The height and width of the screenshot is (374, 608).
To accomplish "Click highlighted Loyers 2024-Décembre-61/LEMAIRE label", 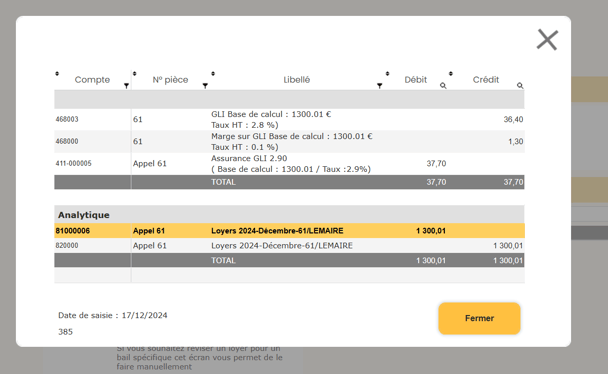I will (277, 231).
